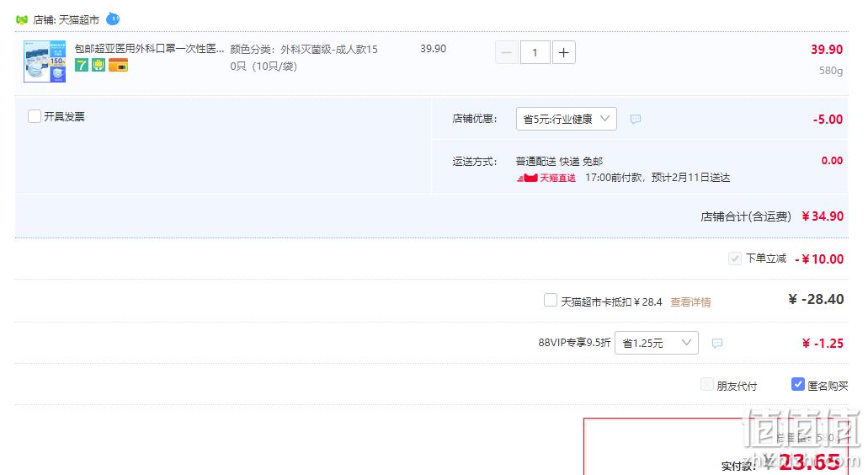Viewport: 868px width, 475px height.
Task: Decrease quantity with minus button
Action: click(507, 52)
